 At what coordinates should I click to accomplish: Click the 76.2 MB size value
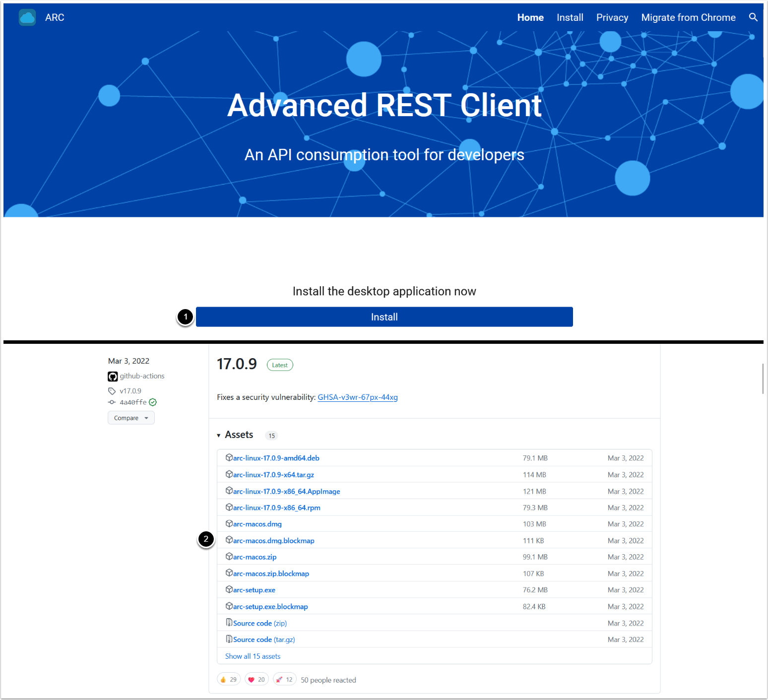click(535, 590)
